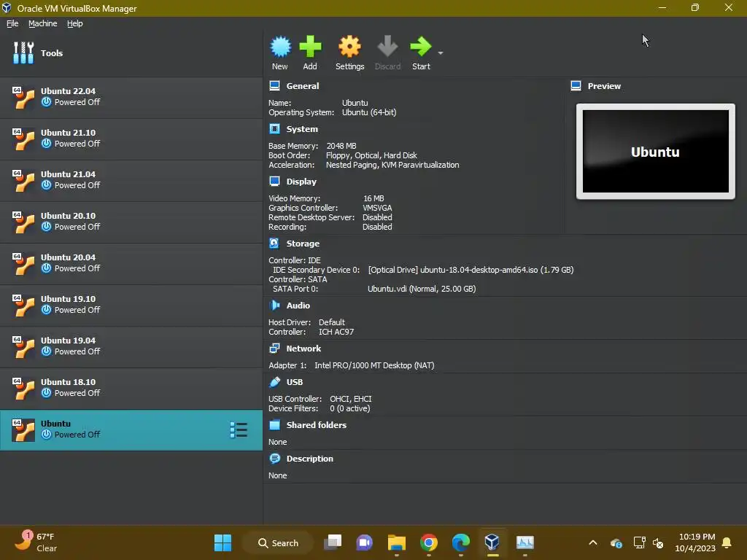Click the Intel PRO/1000 MT Desktop adapter value
Image resolution: width=747 pixels, height=560 pixels.
click(374, 365)
